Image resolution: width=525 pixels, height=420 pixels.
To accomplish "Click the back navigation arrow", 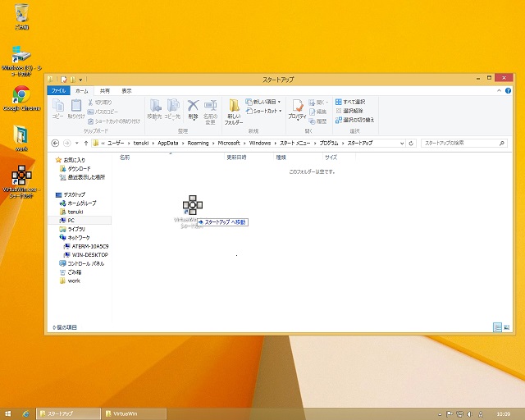I will 55,143.
